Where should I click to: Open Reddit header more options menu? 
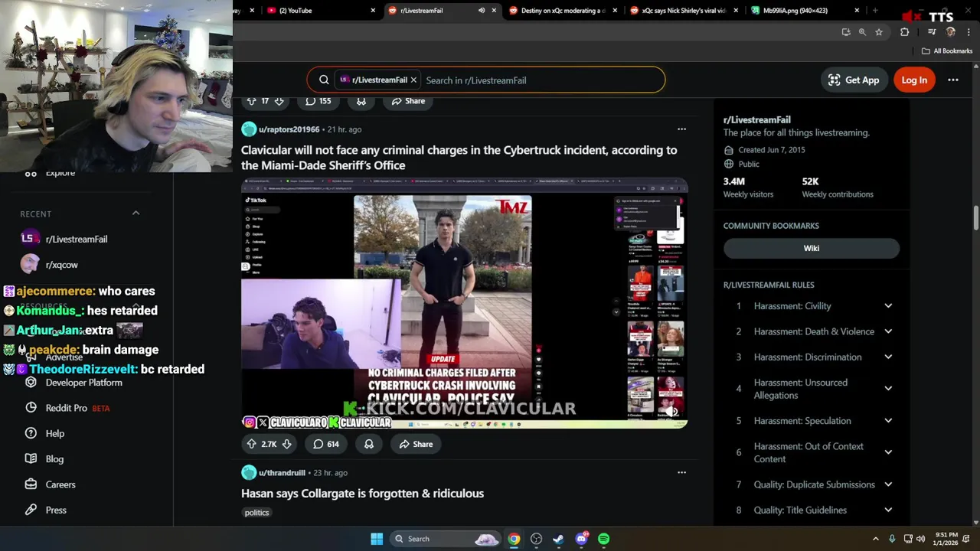point(953,80)
